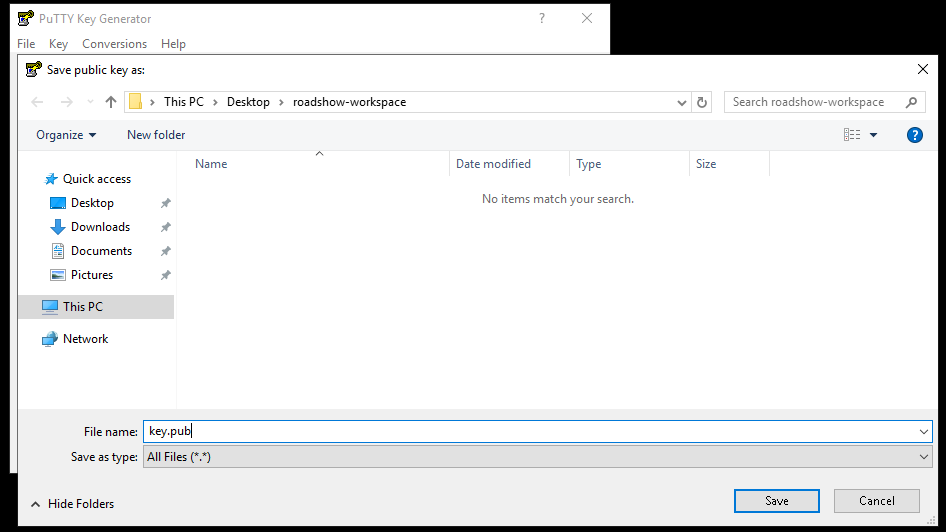Image resolution: width=946 pixels, height=532 pixels.
Task: Expand the File name dropdown arrow
Action: [924, 431]
